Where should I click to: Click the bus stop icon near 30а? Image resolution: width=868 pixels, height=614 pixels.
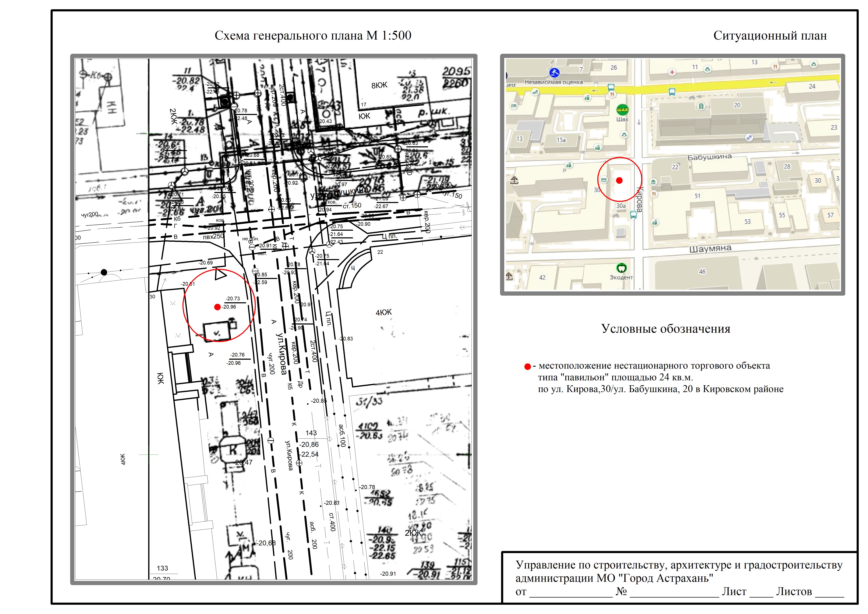(634, 215)
